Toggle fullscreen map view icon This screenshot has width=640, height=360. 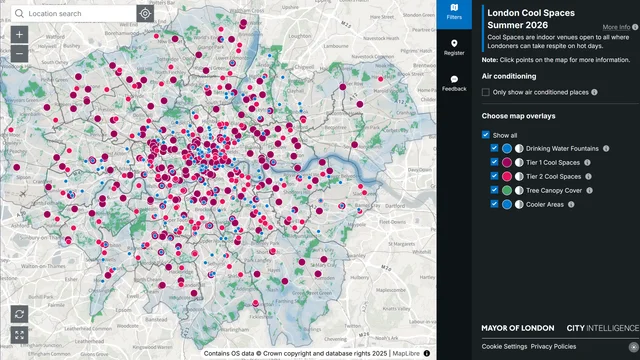coord(19,335)
